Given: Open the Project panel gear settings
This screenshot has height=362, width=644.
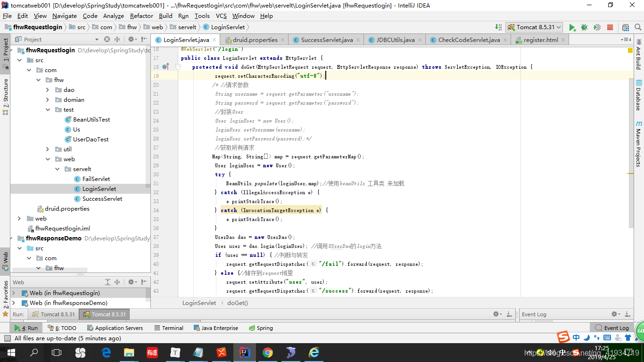Looking at the screenshot, I should [132, 40].
